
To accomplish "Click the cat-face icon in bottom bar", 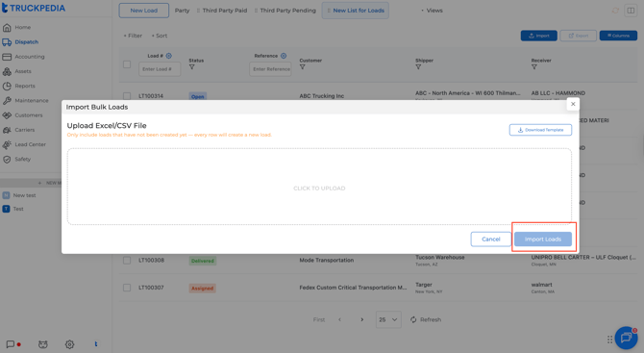I will [42, 344].
